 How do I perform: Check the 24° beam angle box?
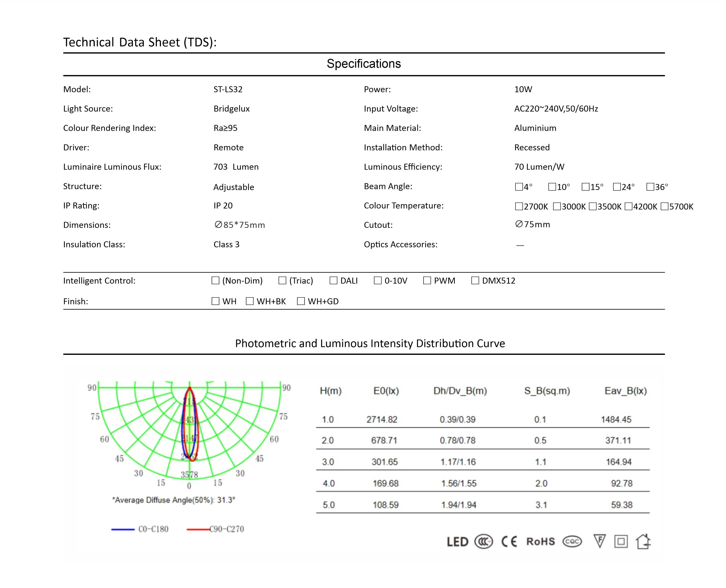(617, 187)
